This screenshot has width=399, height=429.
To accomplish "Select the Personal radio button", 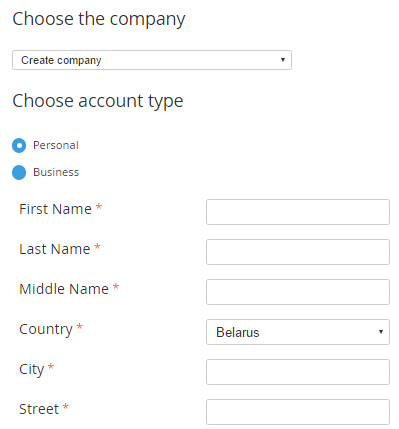I will [19, 146].
